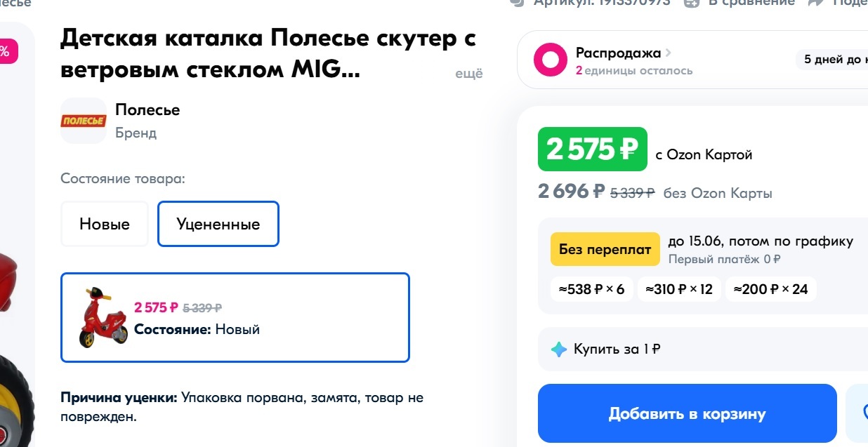This screenshot has height=447, width=868.
Task: Select the red scooter offer thumbnail
Action: coord(103,316)
